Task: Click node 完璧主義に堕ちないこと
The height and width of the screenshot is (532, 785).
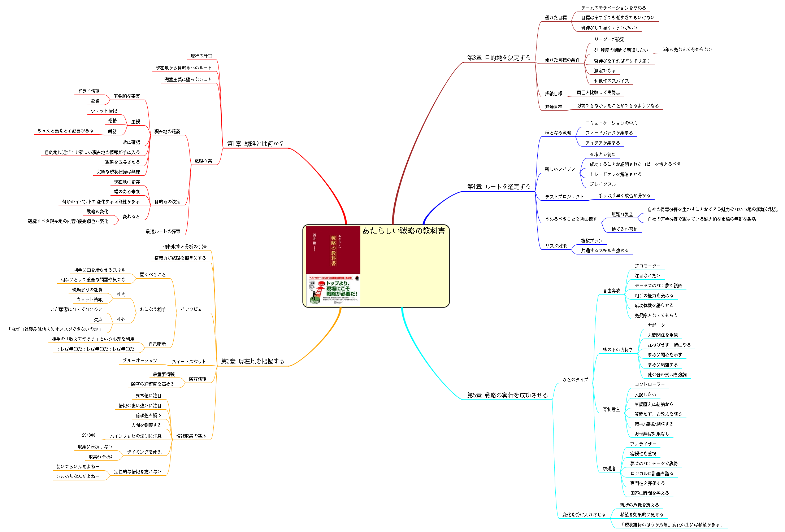Action: (x=188, y=79)
